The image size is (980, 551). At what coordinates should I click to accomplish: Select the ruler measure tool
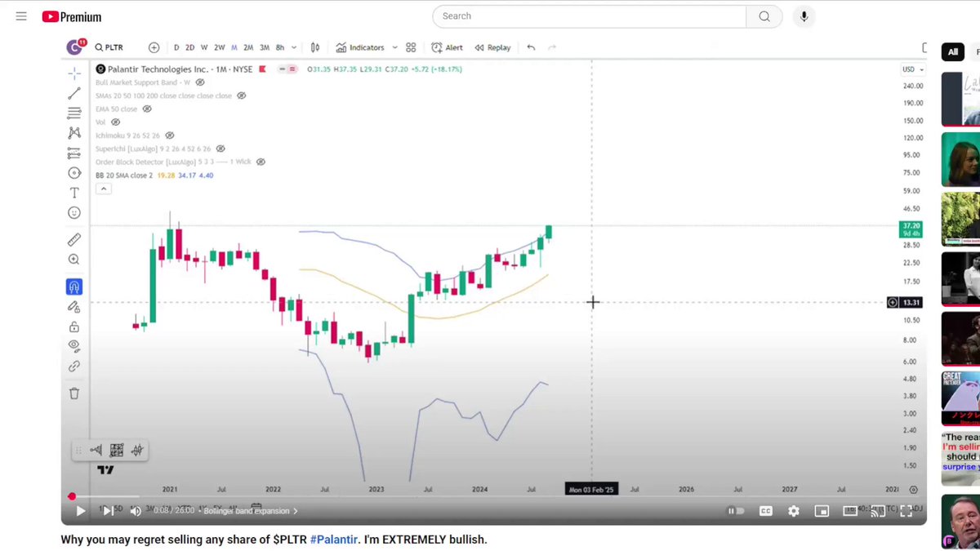click(x=74, y=239)
